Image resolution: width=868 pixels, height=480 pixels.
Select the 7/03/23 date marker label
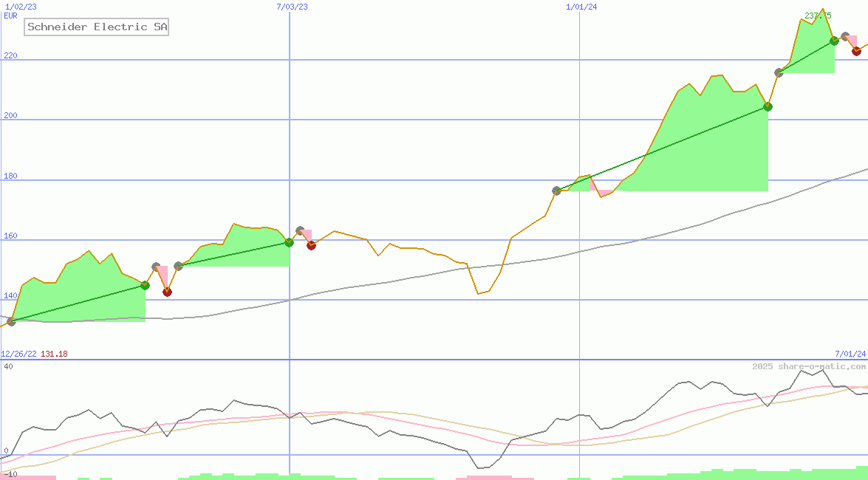click(x=292, y=7)
